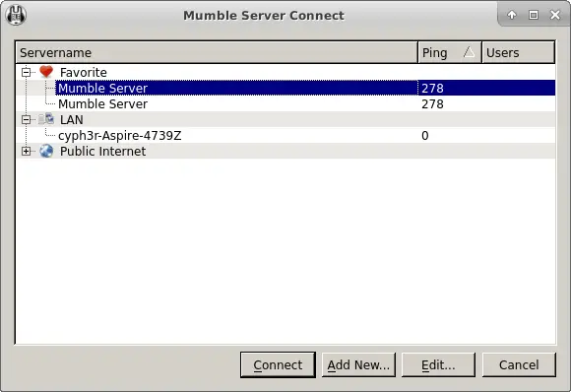Click ping value 278 of highlighted server
Viewport: 571px width, 392px height.
432,89
